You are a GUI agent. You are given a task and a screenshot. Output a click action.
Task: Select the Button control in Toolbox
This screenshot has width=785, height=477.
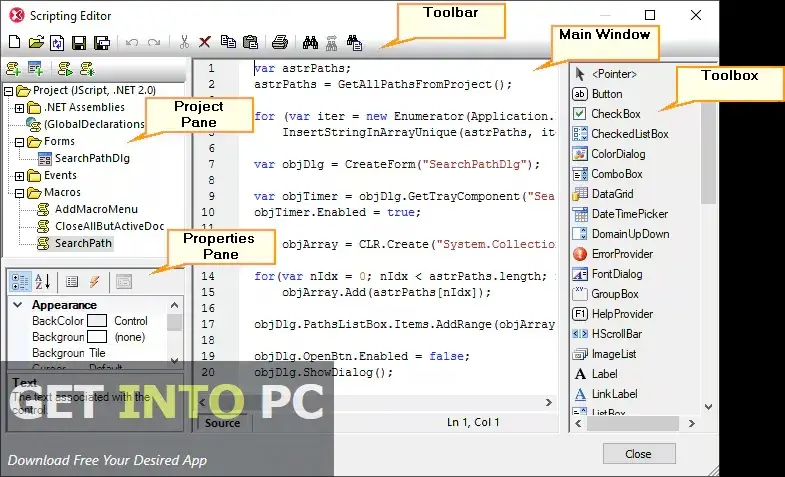(606, 94)
